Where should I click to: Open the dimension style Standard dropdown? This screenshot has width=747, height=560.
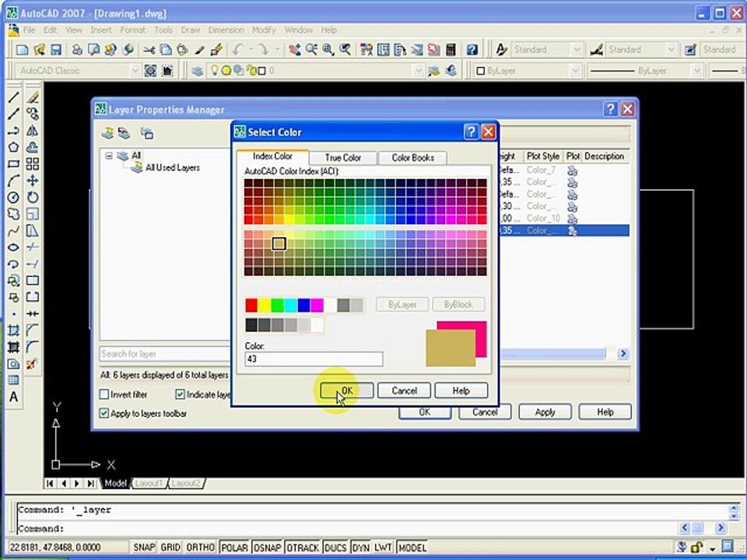coord(671,50)
